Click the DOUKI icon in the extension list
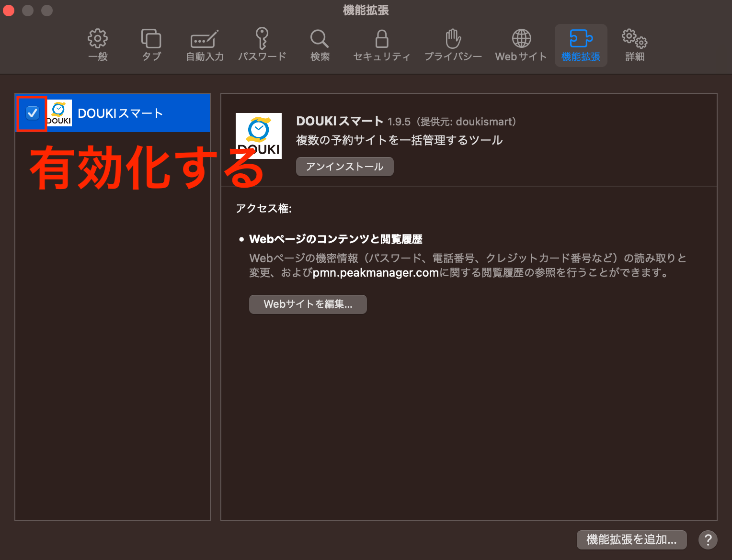 [x=59, y=113]
